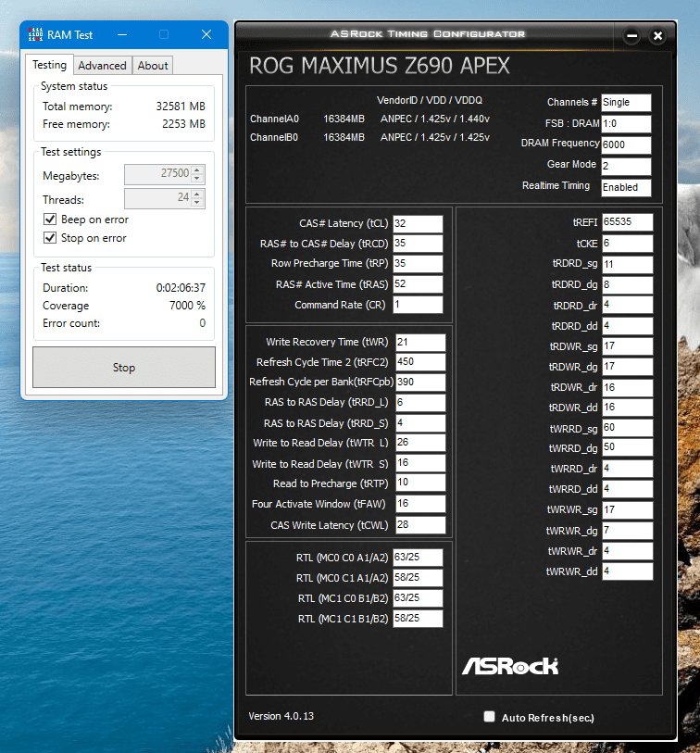
Task: Click the tREFI value field
Action: coord(628,222)
